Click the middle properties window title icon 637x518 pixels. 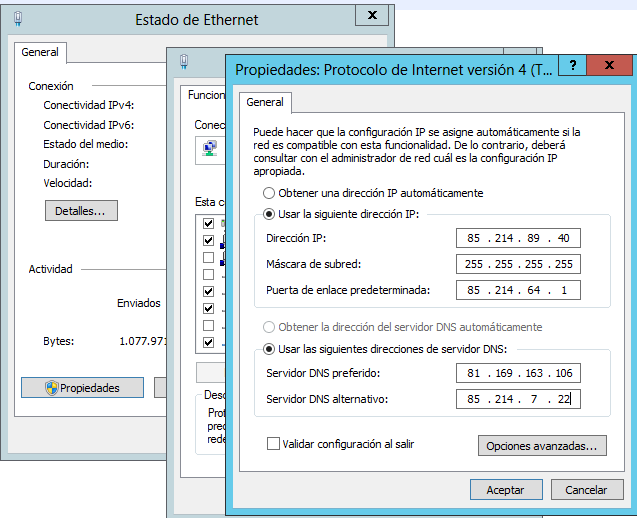184,62
